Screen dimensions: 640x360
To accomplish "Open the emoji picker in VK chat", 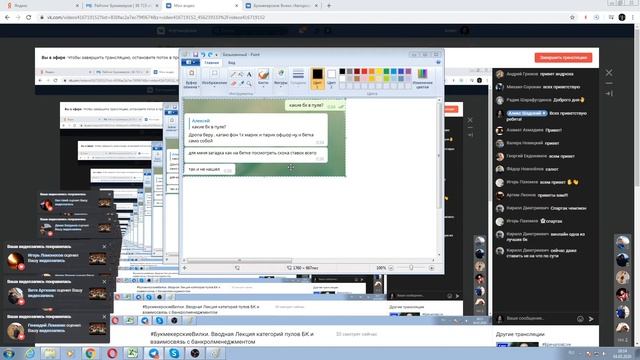I will [580, 319].
